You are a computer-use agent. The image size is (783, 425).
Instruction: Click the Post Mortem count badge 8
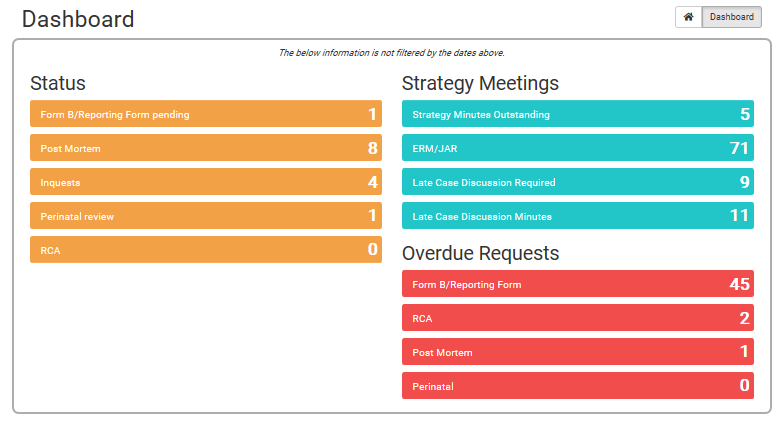tap(372, 148)
